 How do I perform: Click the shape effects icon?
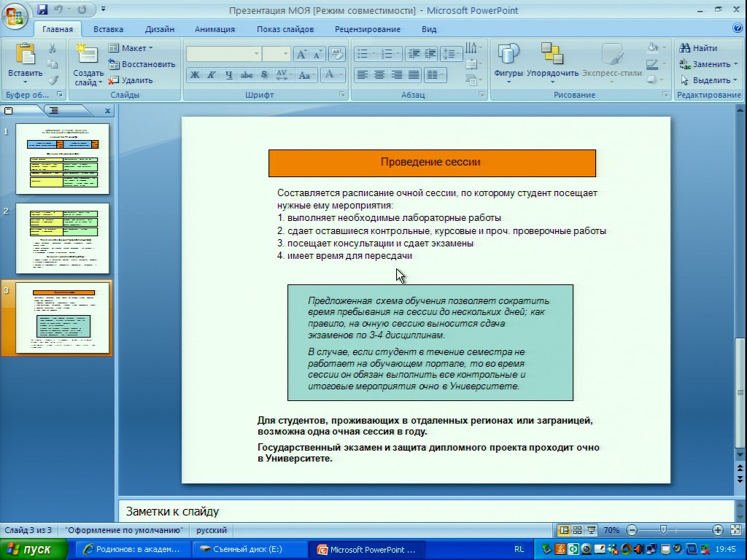pos(652,79)
